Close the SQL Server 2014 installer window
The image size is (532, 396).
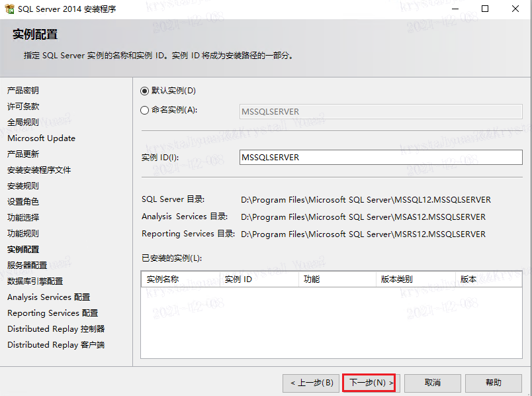coord(515,9)
